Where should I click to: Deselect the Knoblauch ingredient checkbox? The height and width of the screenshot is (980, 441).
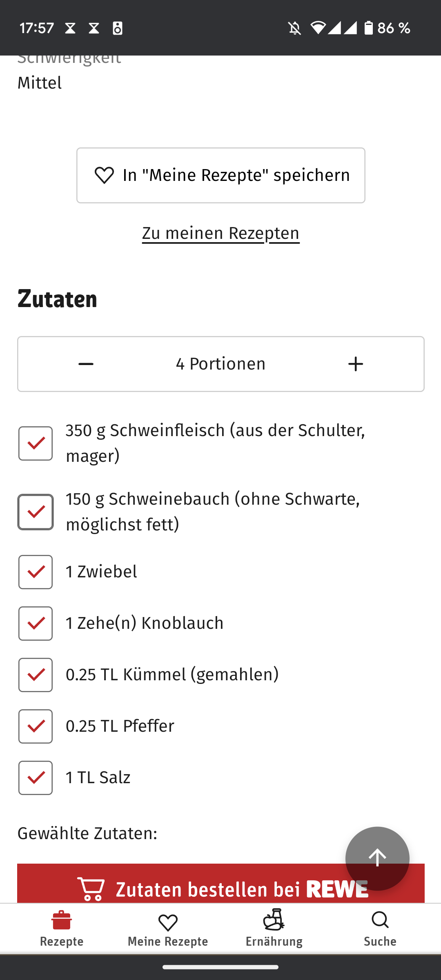tap(36, 624)
